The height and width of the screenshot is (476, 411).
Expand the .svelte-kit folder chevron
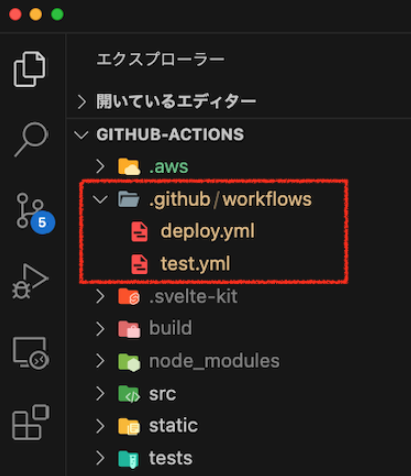pos(100,296)
